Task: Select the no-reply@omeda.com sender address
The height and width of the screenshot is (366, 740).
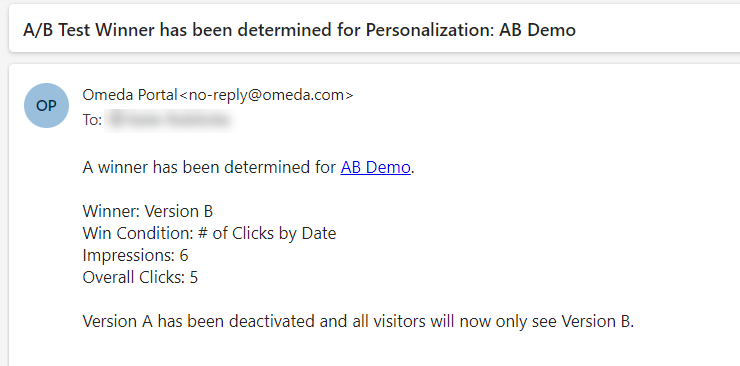Action: (266, 95)
